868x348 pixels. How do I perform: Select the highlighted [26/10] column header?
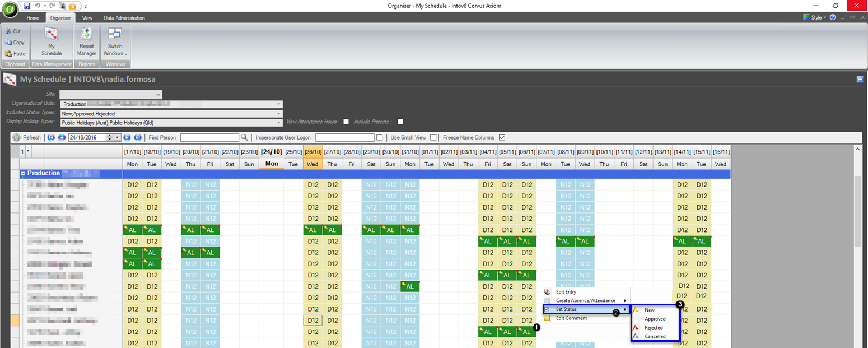coord(313,152)
